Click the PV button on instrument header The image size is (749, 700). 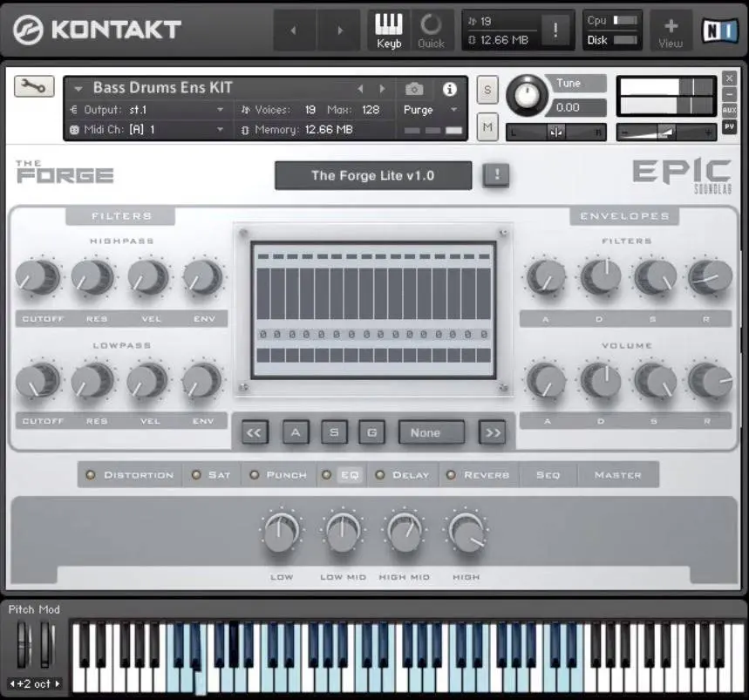729,126
